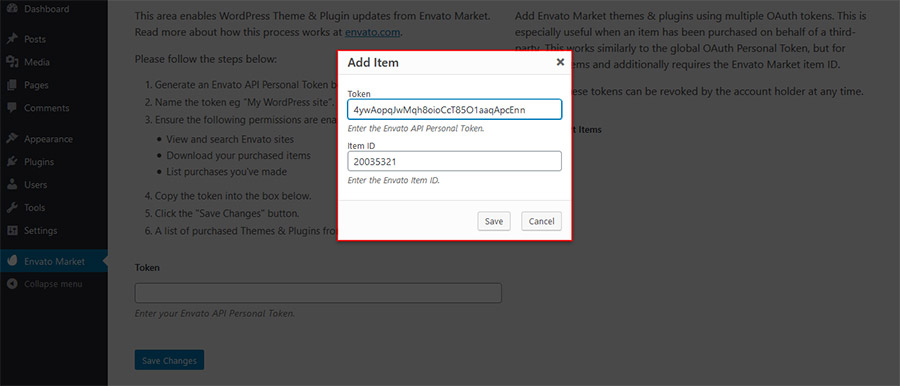Click the Tools wrench icon
Screen dimensions: 900x386
pos(11,207)
